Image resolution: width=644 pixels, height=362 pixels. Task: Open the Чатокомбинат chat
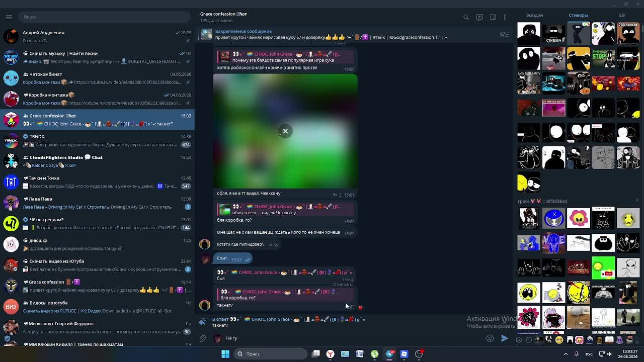[97, 78]
